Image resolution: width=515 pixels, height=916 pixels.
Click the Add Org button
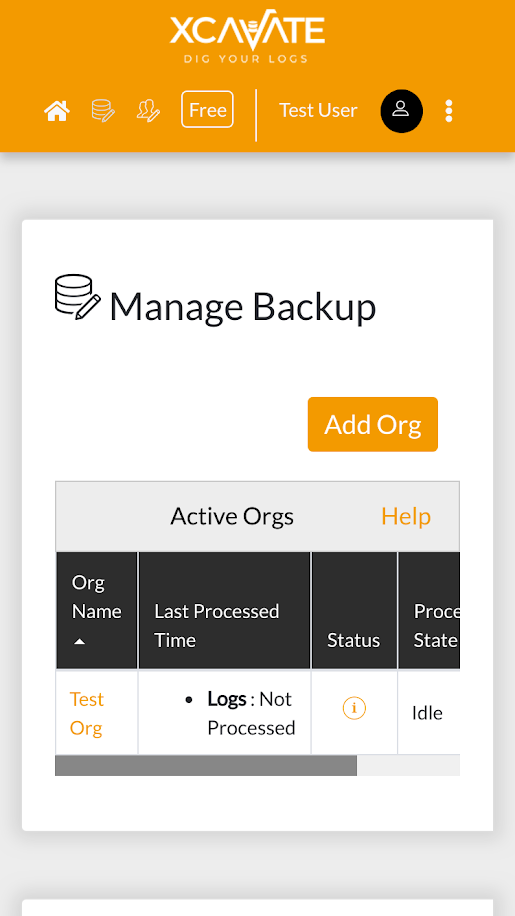(x=373, y=424)
